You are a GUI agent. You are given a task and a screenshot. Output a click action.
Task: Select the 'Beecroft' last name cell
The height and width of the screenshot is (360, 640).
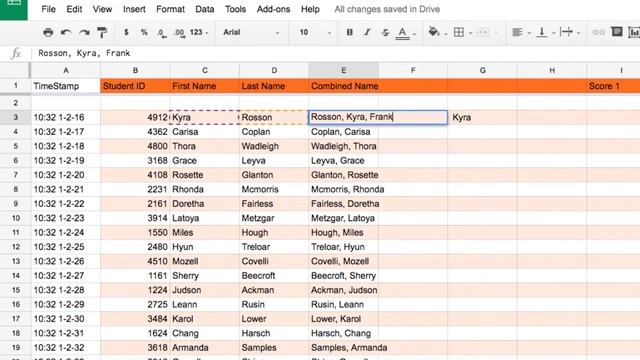pyautogui.click(x=274, y=276)
